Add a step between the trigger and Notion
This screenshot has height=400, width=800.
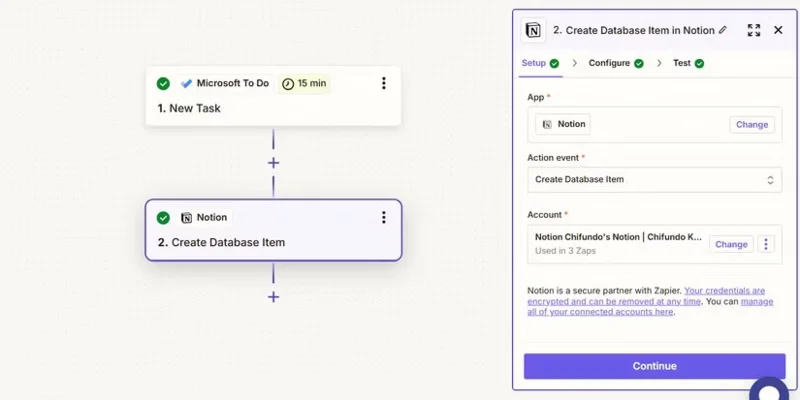pos(273,163)
